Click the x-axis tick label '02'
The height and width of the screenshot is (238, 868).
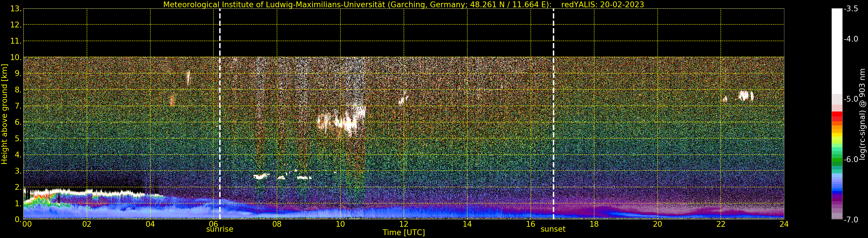pos(87,224)
